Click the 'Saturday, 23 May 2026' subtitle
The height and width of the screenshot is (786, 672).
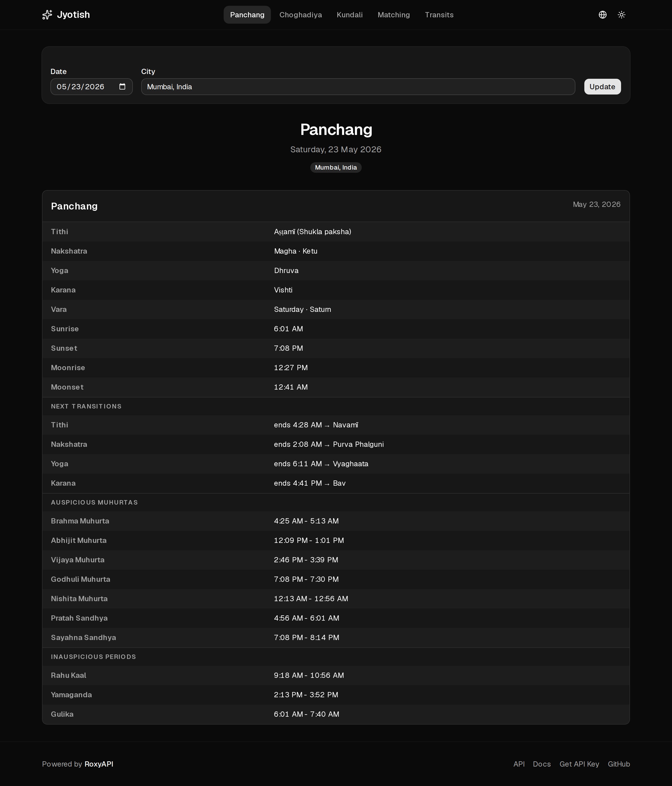click(336, 149)
